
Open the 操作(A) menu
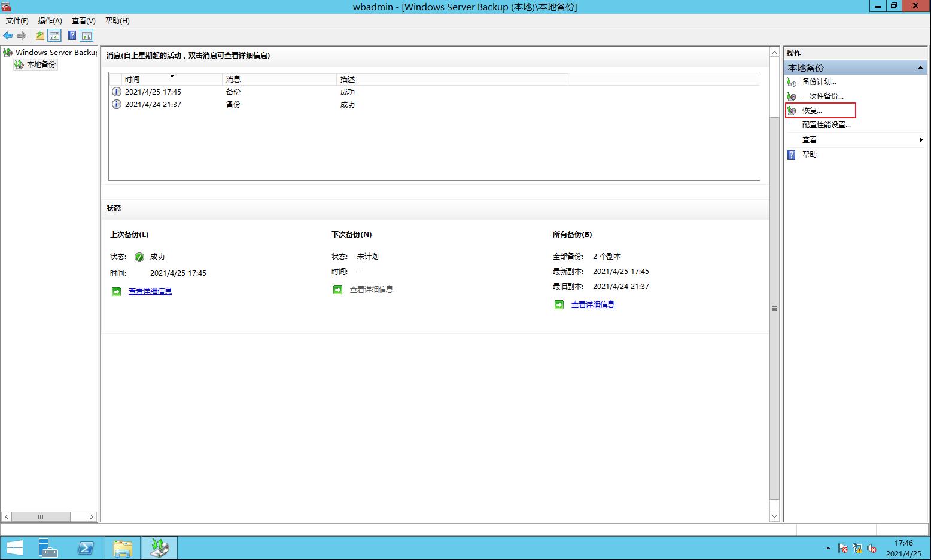(50, 20)
